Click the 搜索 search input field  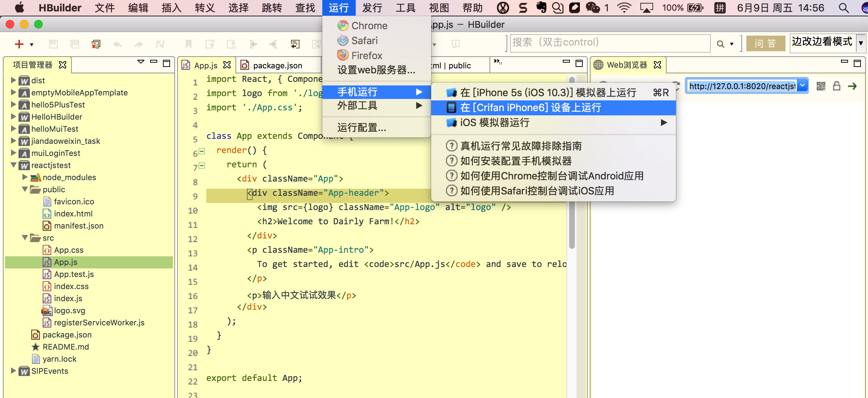click(609, 43)
